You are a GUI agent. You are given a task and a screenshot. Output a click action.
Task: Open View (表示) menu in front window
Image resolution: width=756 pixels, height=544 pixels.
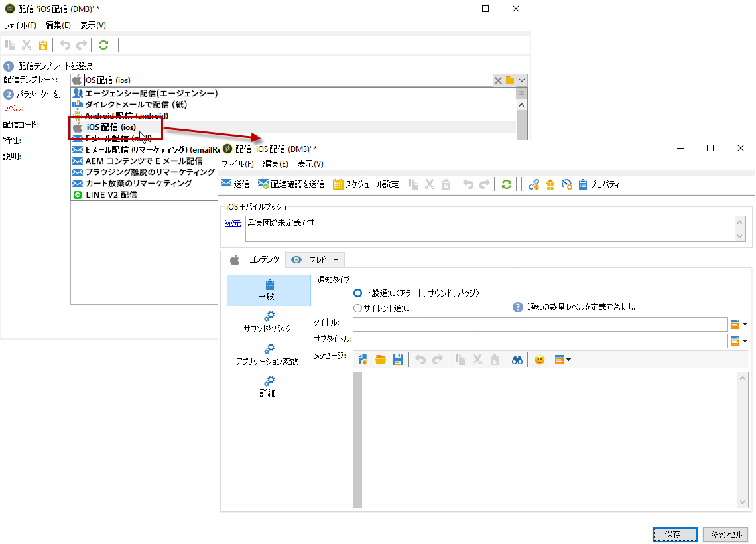coord(310,164)
